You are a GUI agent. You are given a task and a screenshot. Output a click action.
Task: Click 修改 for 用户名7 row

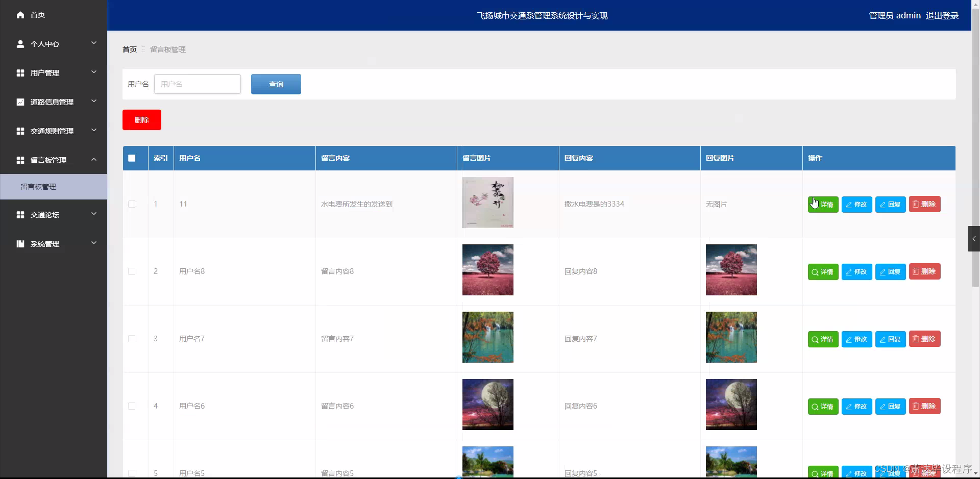[x=857, y=339]
